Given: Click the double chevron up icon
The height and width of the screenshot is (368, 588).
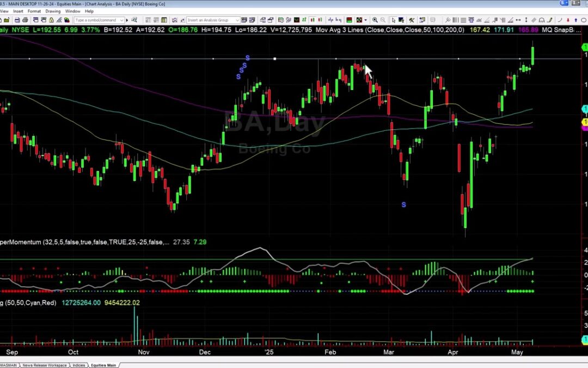Looking at the screenshot, I should tap(174, 20).
